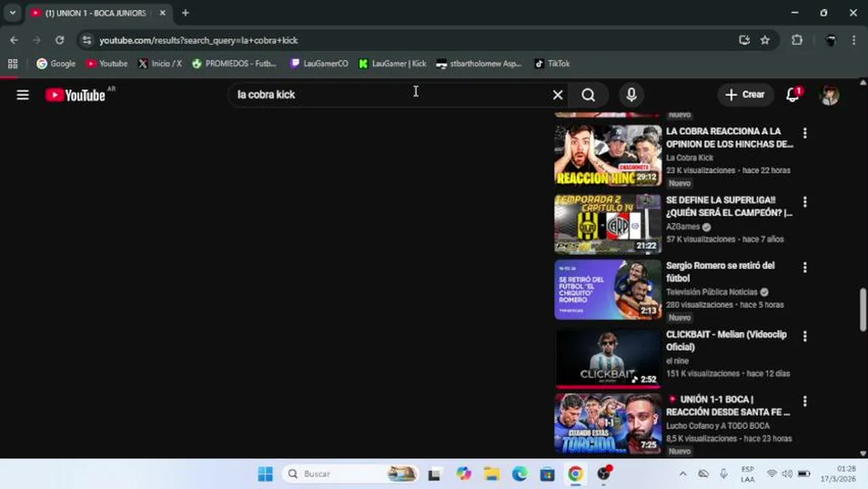Run search with the magnifier button
The width and height of the screenshot is (868, 489).
pos(588,95)
